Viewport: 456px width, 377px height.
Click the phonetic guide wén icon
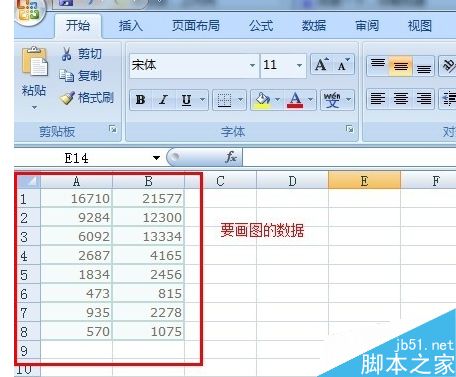click(x=332, y=100)
